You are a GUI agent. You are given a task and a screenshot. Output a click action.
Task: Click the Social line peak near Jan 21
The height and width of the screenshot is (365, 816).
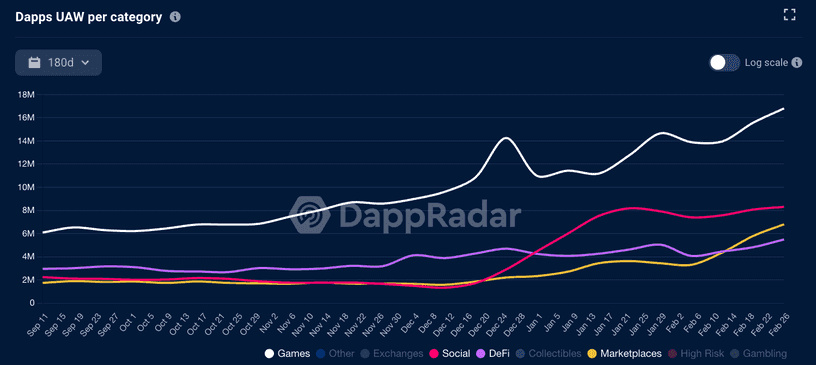click(631, 208)
